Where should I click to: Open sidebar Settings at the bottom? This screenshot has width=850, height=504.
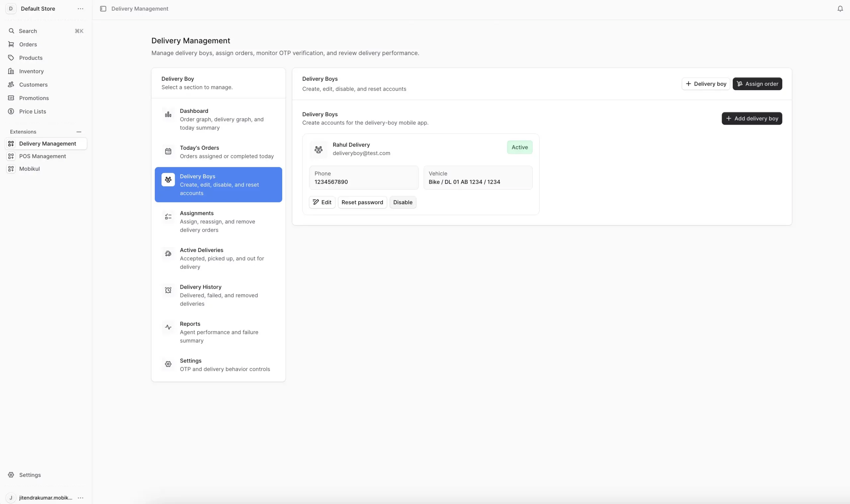click(x=46, y=475)
